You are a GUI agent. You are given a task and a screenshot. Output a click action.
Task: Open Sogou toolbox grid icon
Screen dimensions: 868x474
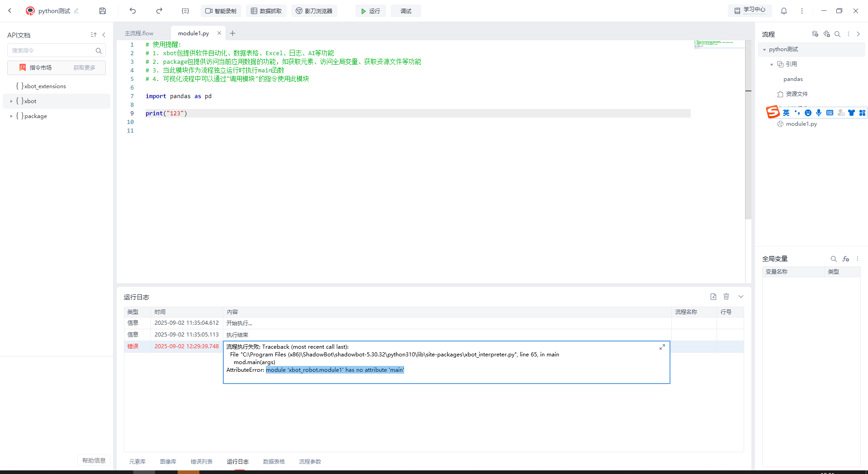pos(862,113)
